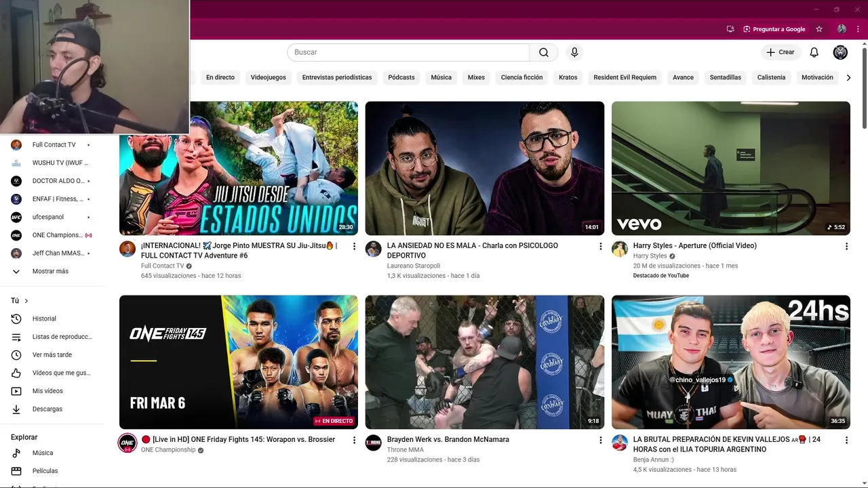Open Throne MMA channel avatar
This screenshot has width=868, height=488.
tap(374, 443)
